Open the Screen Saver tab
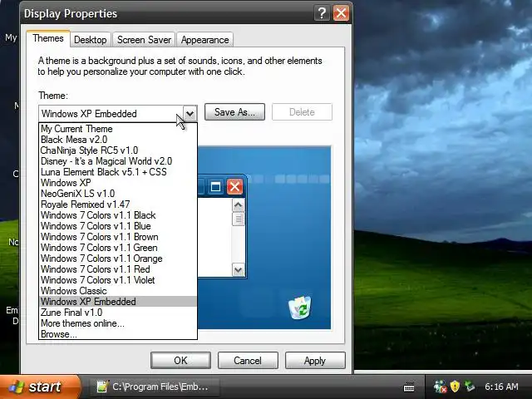 144,40
